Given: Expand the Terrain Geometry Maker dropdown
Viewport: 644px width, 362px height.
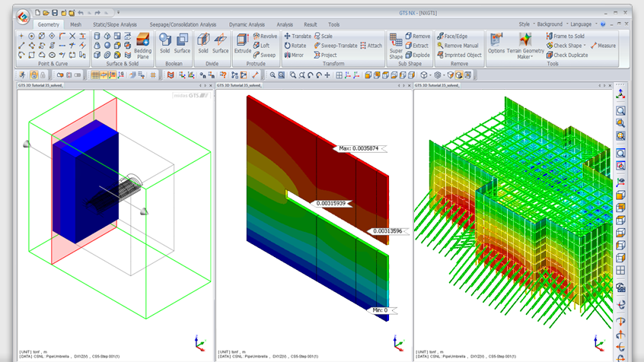Looking at the screenshot, I should pos(526,57).
